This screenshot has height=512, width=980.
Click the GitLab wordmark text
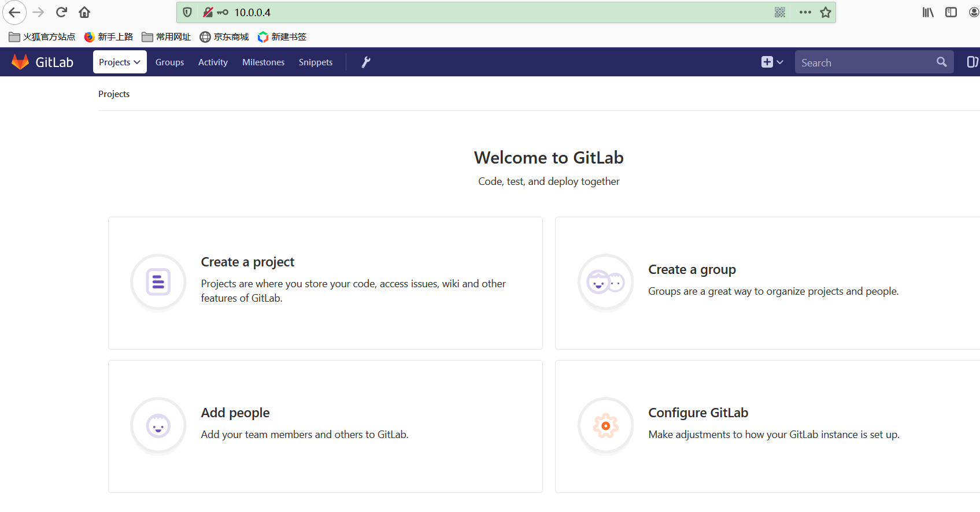[x=54, y=62]
